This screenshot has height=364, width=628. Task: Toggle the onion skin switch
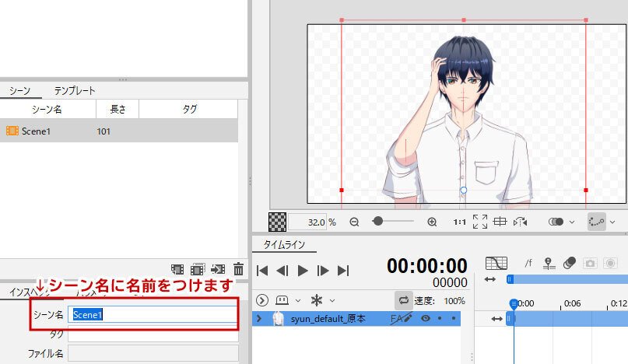[x=556, y=222]
